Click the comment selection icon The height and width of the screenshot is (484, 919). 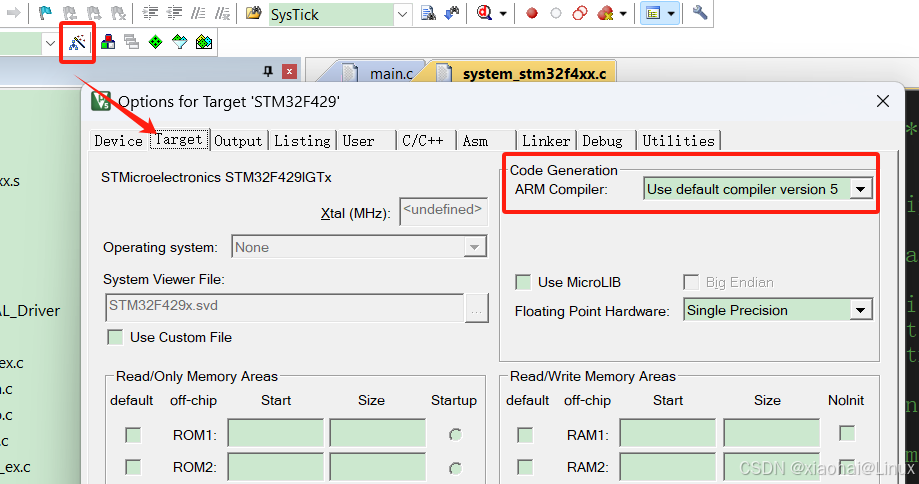[198, 13]
